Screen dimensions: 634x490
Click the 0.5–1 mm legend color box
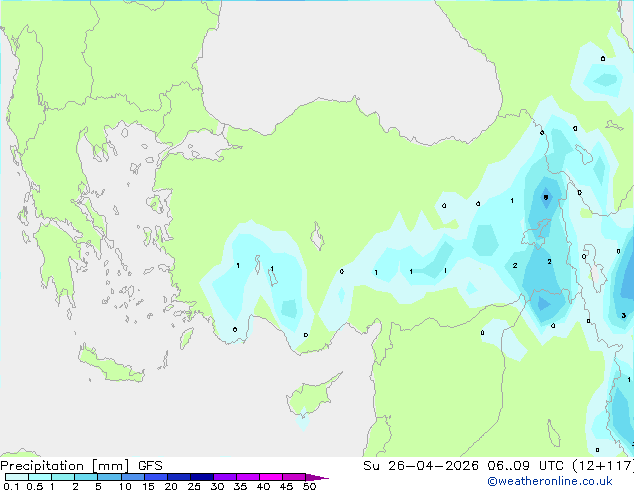40,477
